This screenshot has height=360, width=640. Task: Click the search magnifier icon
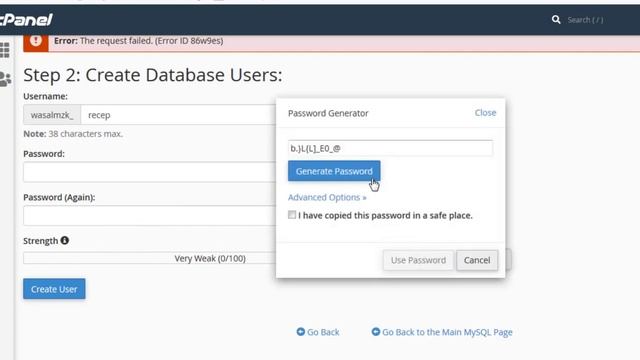(x=556, y=20)
